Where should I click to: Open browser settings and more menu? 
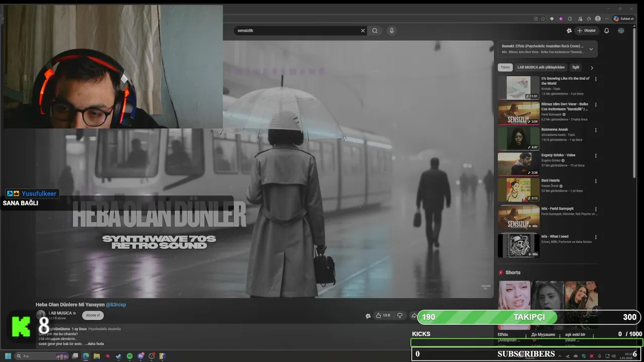[606, 19]
